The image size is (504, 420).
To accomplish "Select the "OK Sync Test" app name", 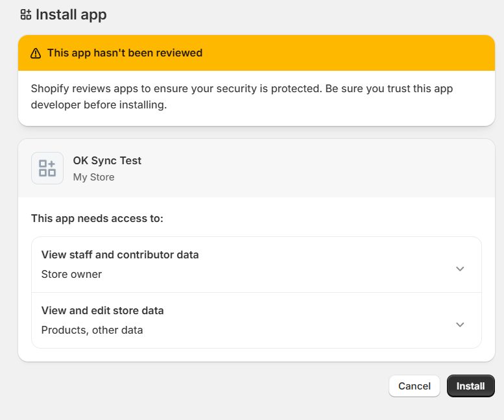I will click(x=107, y=160).
